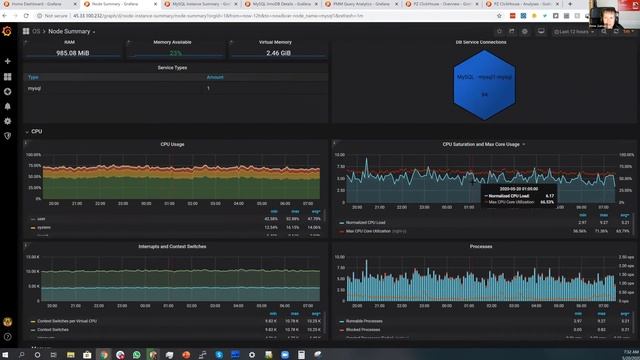Viewport: 640px width, 360px height.
Task: Zoom out time range with magnifier icon
Action: click(x=604, y=31)
